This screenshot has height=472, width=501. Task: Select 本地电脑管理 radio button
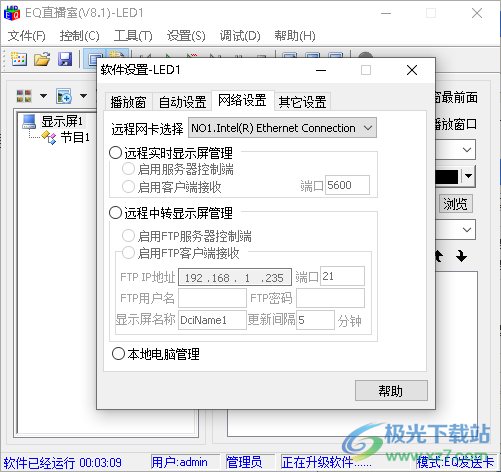point(118,354)
